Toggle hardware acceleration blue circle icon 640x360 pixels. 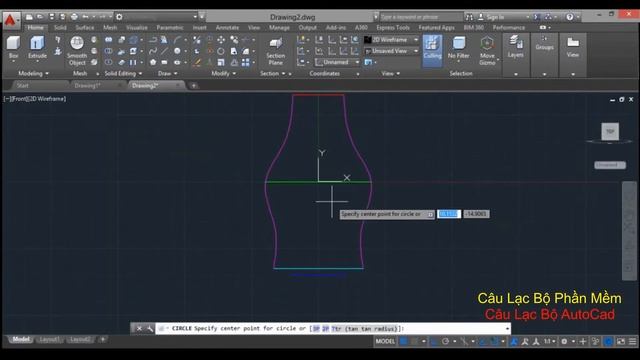pos(608,341)
